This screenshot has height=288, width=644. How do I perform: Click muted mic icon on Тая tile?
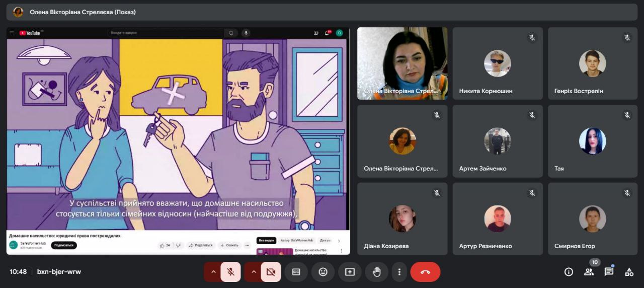pyautogui.click(x=627, y=115)
